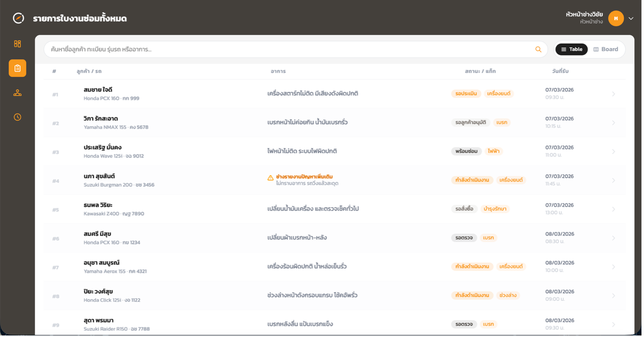
Task: Select the clipboard job list sidebar icon
Action: (x=18, y=68)
